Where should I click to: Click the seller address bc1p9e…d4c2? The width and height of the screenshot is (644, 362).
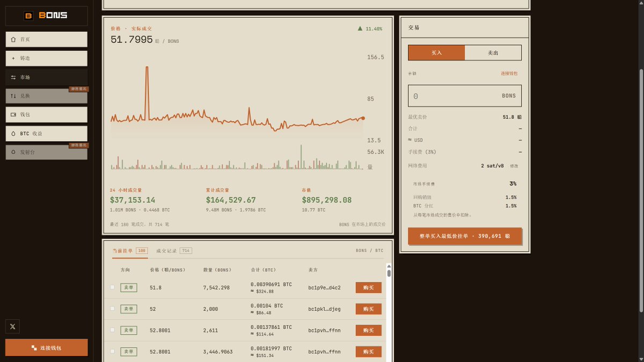(x=324, y=287)
